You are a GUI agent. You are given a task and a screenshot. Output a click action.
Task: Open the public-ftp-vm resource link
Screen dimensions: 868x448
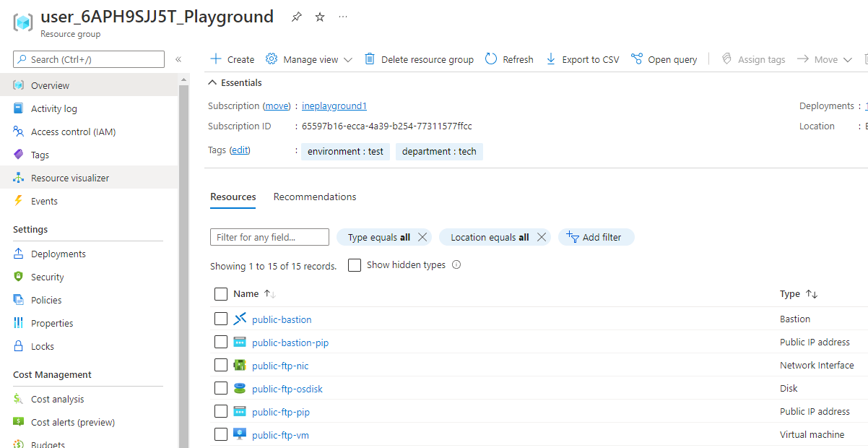pyautogui.click(x=280, y=435)
